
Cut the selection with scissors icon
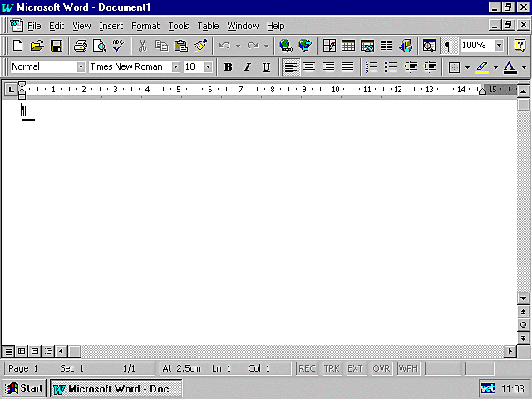coord(142,46)
